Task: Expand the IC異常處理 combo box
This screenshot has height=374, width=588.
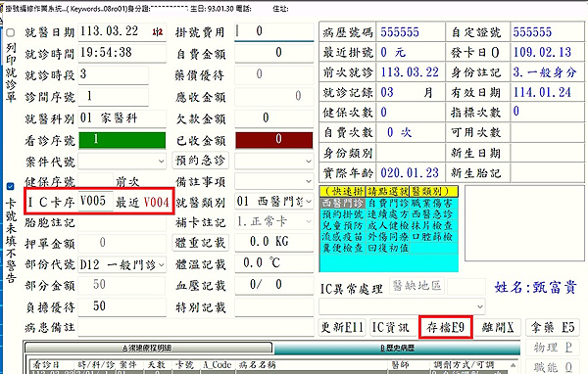Action: tap(479, 306)
